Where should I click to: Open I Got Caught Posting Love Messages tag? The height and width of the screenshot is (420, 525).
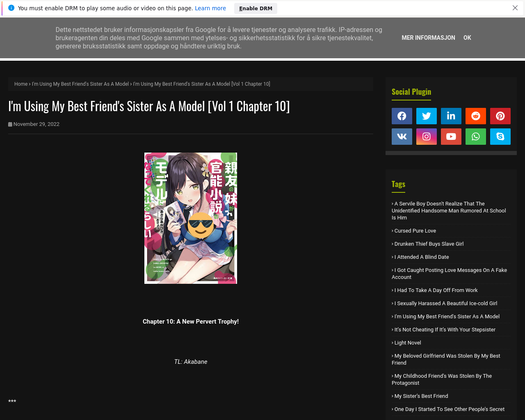click(x=449, y=274)
